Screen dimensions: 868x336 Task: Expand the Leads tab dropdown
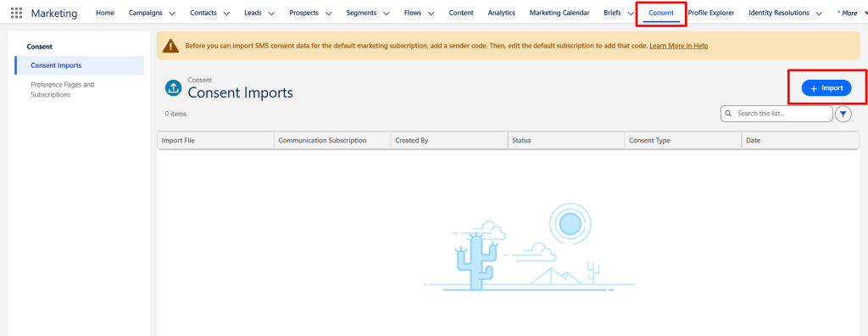tap(271, 14)
